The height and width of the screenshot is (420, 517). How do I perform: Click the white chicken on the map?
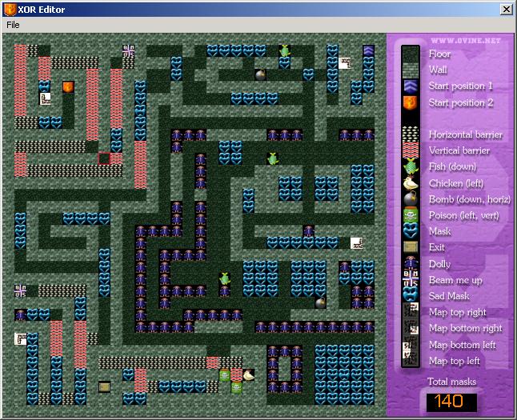tap(248, 375)
